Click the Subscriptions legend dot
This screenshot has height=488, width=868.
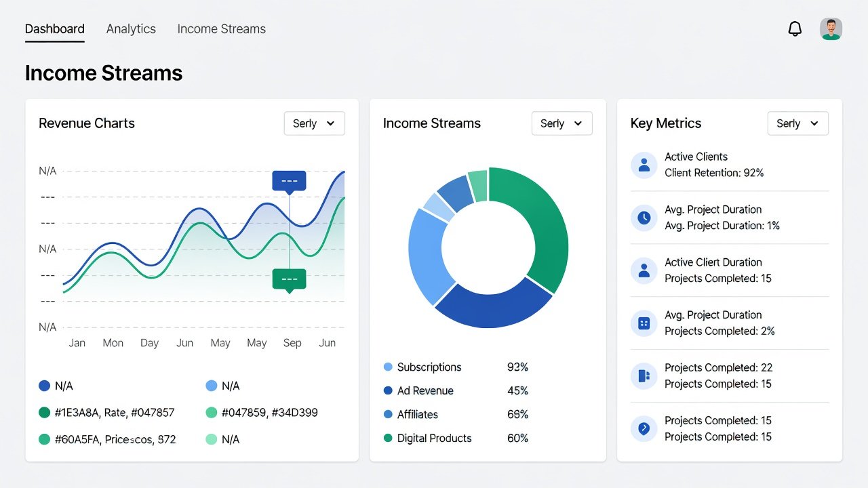point(388,367)
